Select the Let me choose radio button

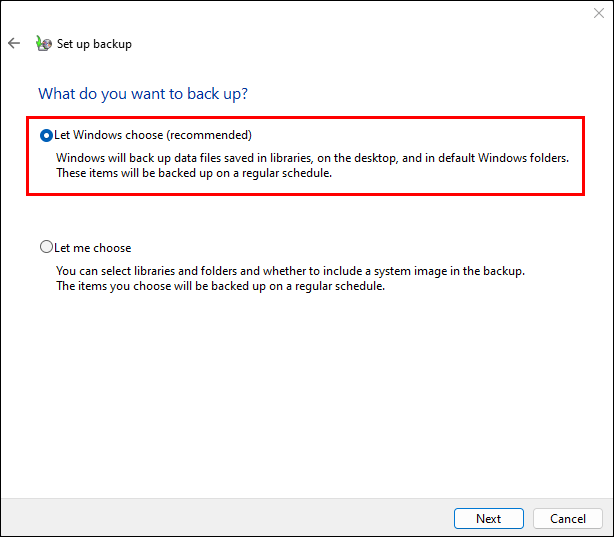pos(46,247)
